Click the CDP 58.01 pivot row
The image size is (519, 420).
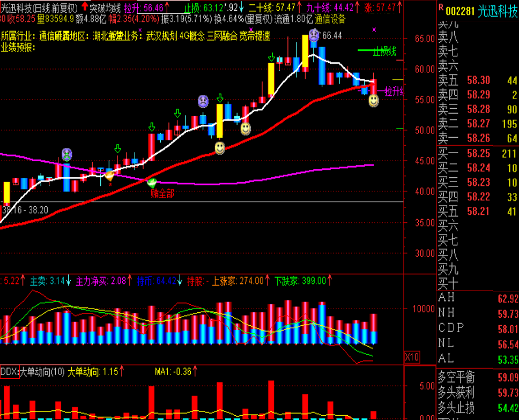(x=478, y=329)
